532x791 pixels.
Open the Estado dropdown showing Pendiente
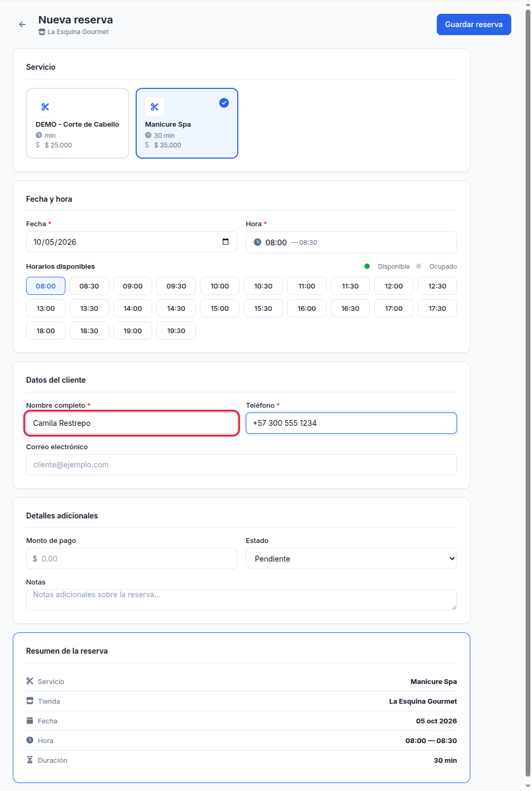click(x=351, y=558)
